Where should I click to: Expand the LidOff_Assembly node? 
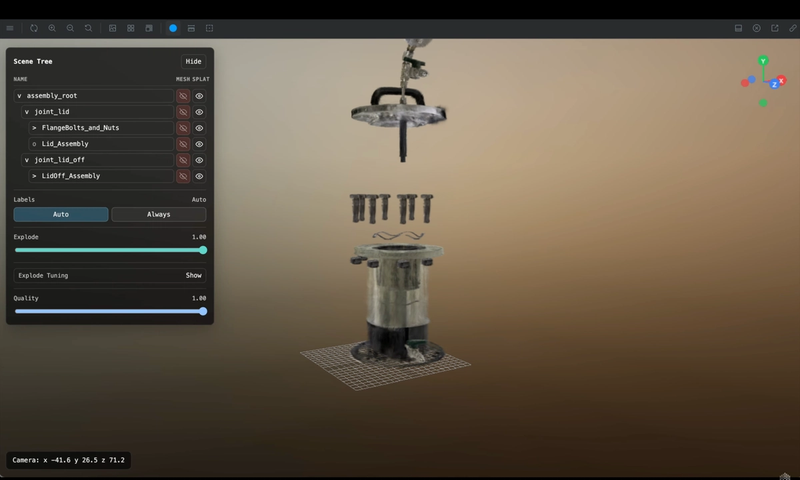click(34, 176)
